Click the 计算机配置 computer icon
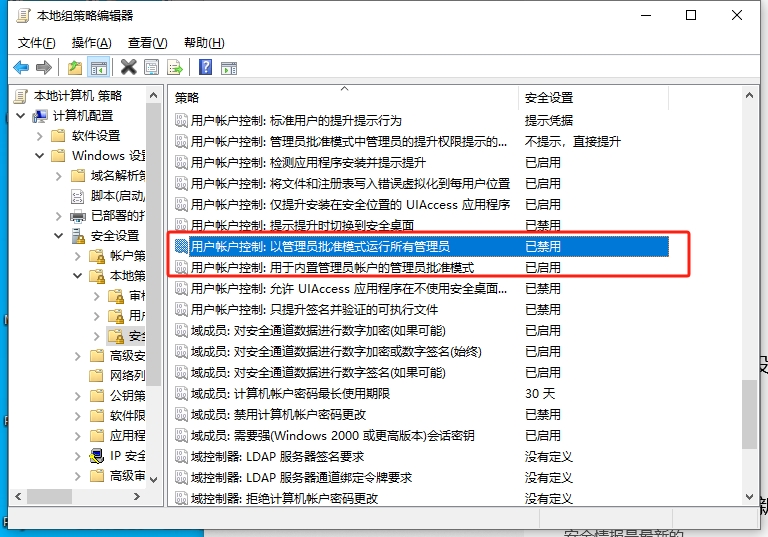This screenshot has width=768, height=537. coord(40,116)
